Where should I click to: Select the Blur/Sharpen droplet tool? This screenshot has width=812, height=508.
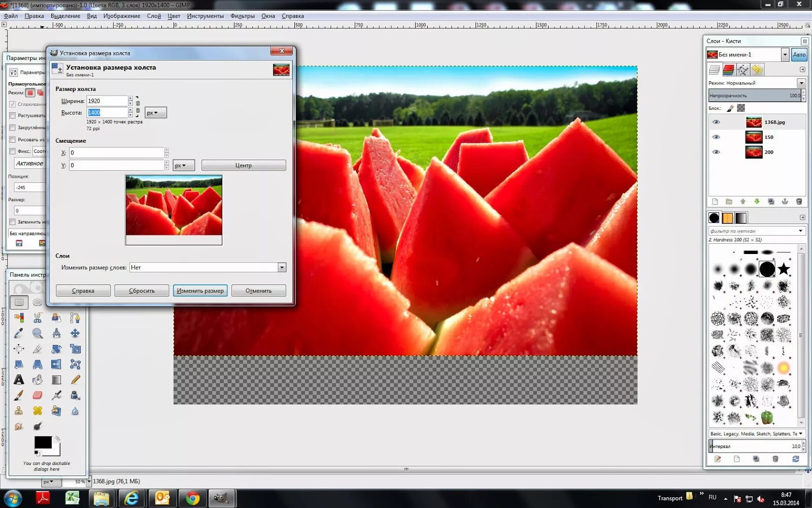[75, 410]
